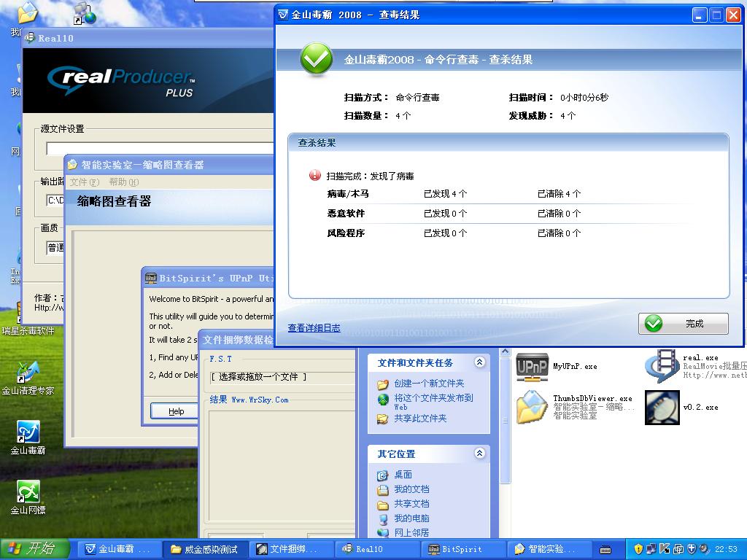Click the BitSpirit UPnP title bar icon

point(151,278)
